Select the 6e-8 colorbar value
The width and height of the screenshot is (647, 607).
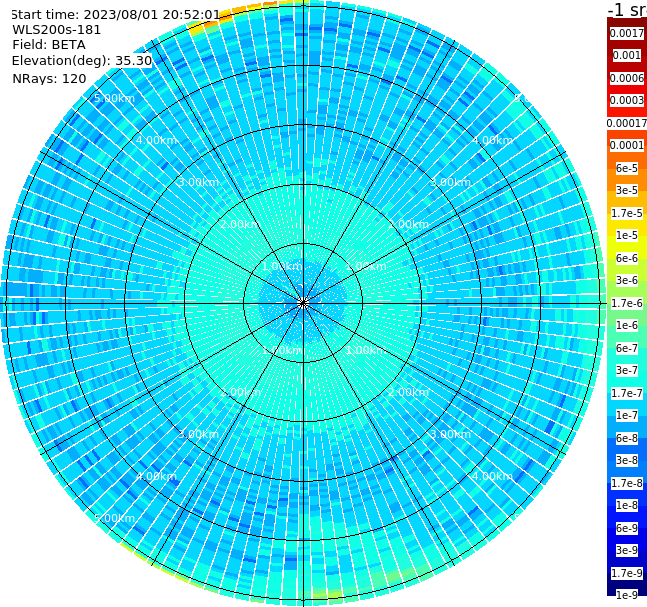(627, 438)
